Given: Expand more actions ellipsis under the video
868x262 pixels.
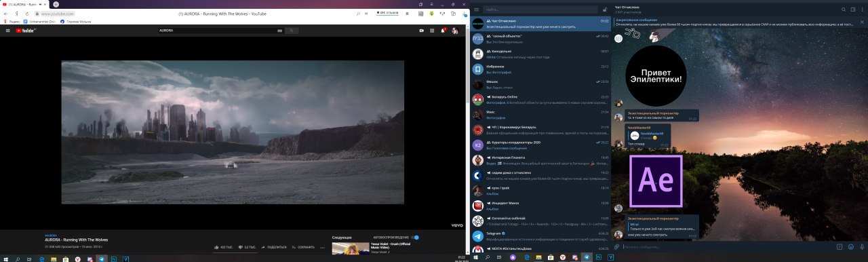Looking at the screenshot, I should point(323,247).
